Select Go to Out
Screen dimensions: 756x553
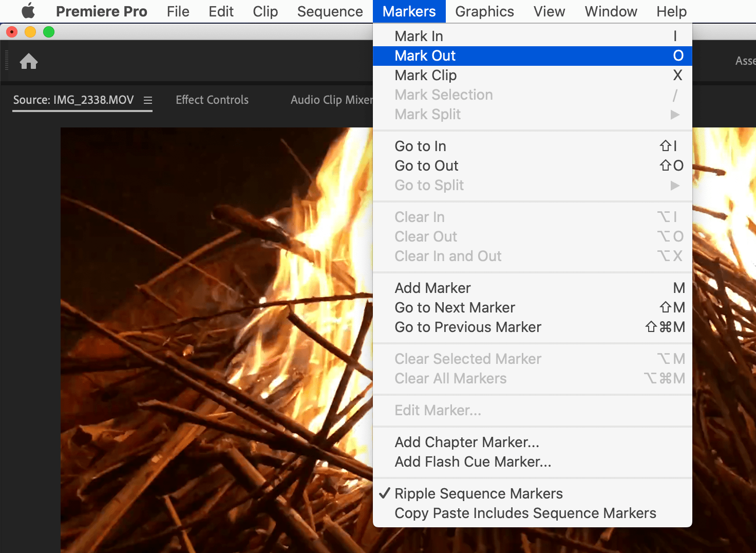pos(533,165)
